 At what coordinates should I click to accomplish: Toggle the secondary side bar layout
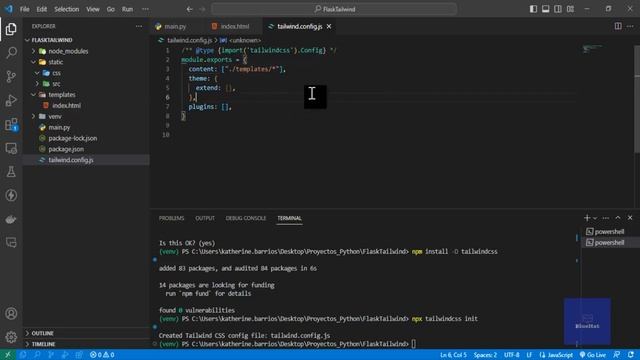coord(558,9)
